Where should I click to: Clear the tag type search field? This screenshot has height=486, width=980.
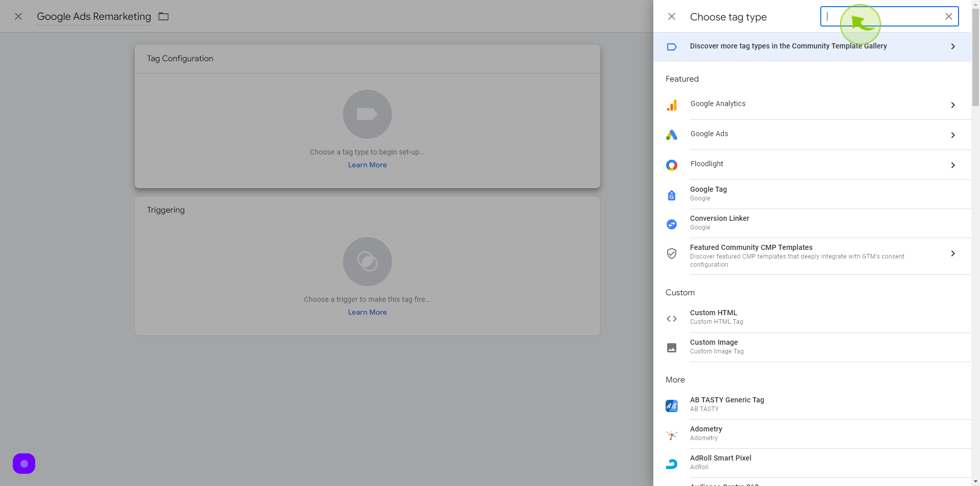(948, 16)
